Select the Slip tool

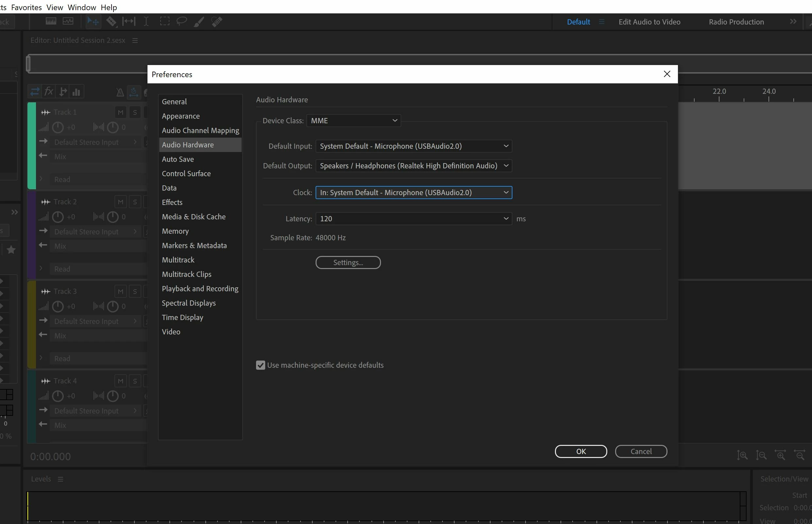[x=129, y=22]
